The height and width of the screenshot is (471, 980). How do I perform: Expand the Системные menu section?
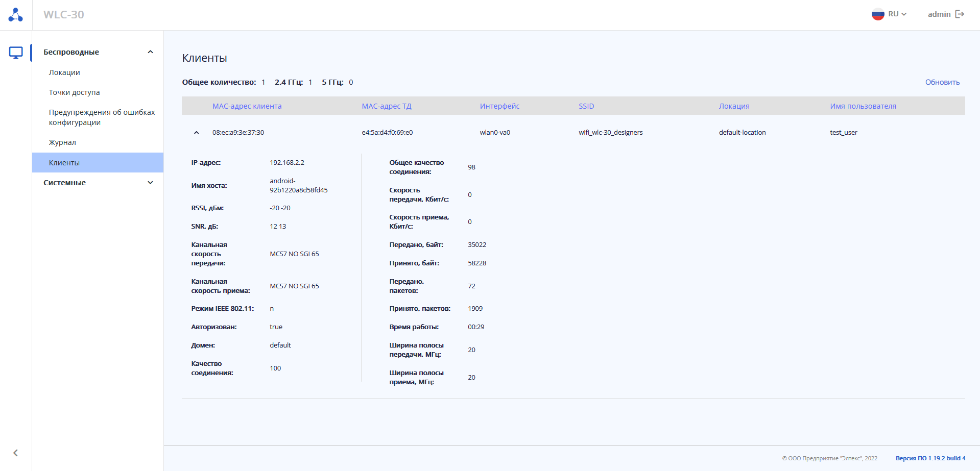click(150, 183)
